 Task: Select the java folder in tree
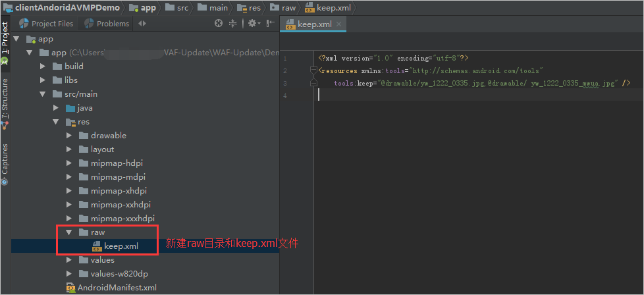pyautogui.click(x=79, y=108)
